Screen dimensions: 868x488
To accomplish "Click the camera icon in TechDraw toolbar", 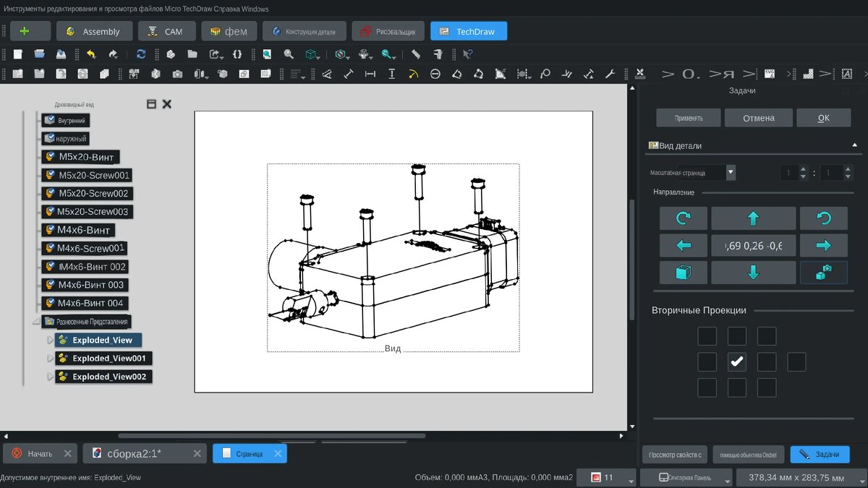I will tap(177, 74).
